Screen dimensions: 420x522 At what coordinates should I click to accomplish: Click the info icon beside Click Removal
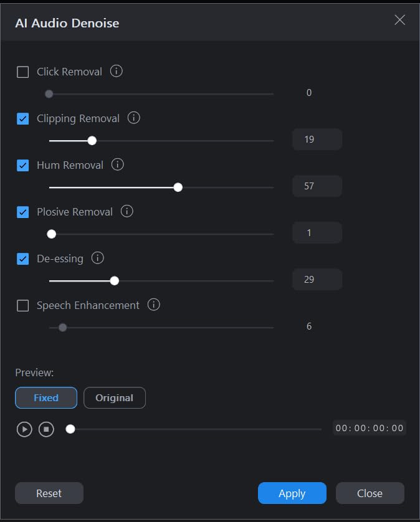[117, 71]
